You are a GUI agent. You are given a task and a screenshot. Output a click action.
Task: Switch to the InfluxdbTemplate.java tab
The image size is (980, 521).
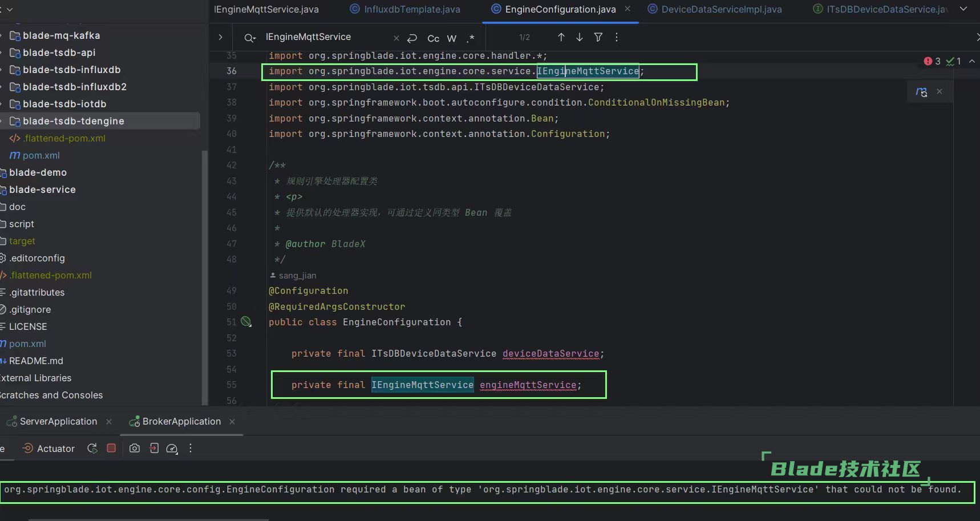(x=411, y=9)
